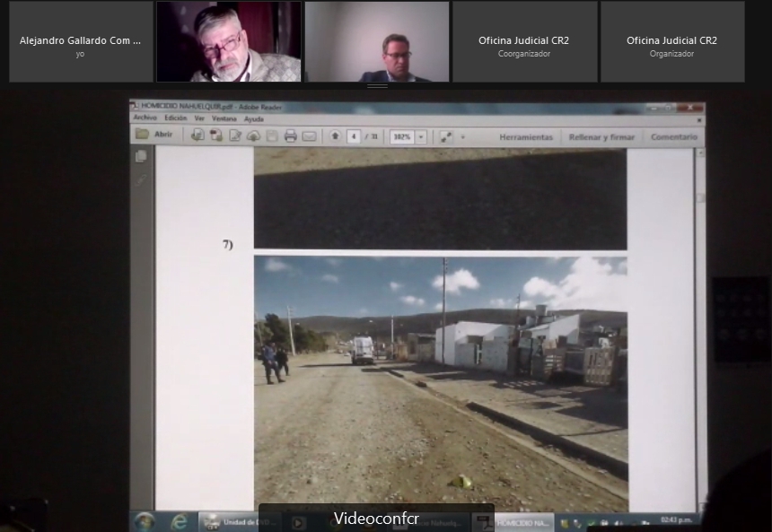
Task: Click the page number input field
Action: tap(354, 136)
